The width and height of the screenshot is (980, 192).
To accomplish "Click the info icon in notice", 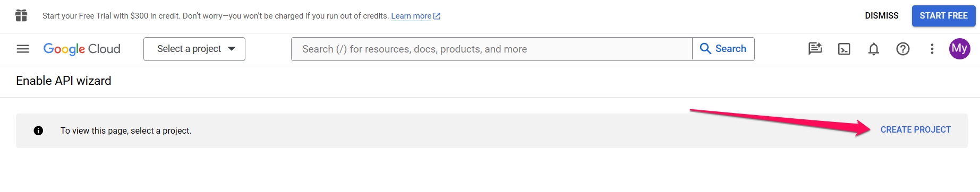I will point(38,130).
